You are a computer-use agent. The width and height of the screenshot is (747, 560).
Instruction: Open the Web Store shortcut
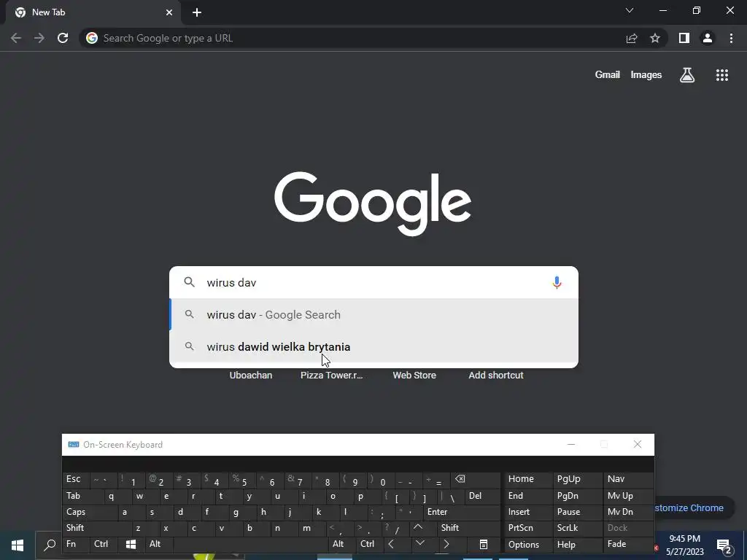coord(414,376)
